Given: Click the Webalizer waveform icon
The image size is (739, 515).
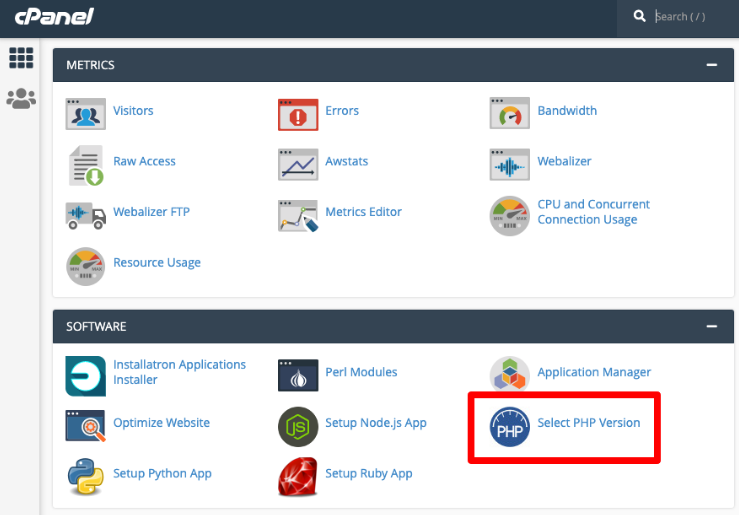Looking at the screenshot, I should [509, 164].
